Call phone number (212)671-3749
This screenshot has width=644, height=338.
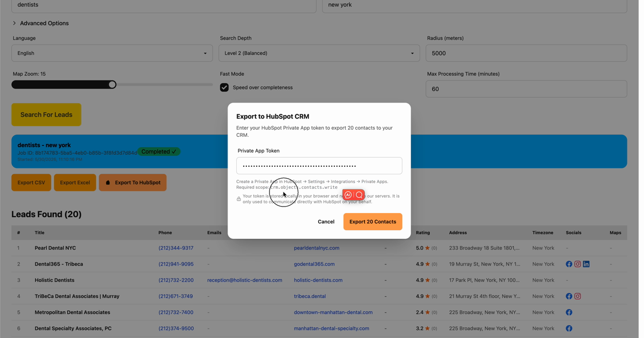[175, 296]
